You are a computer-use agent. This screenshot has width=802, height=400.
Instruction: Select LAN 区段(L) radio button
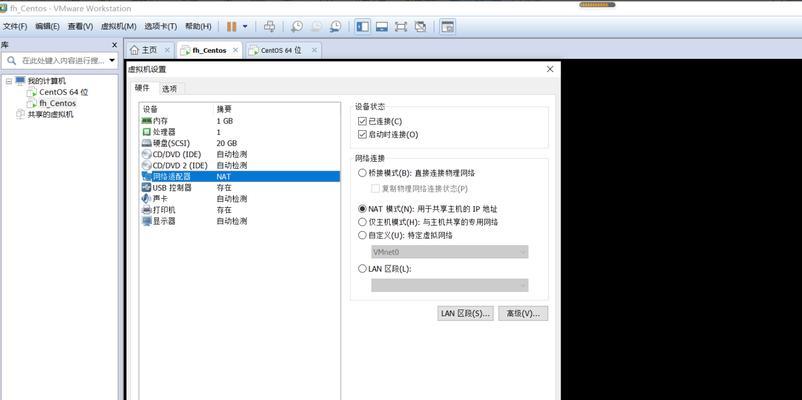click(x=363, y=269)
